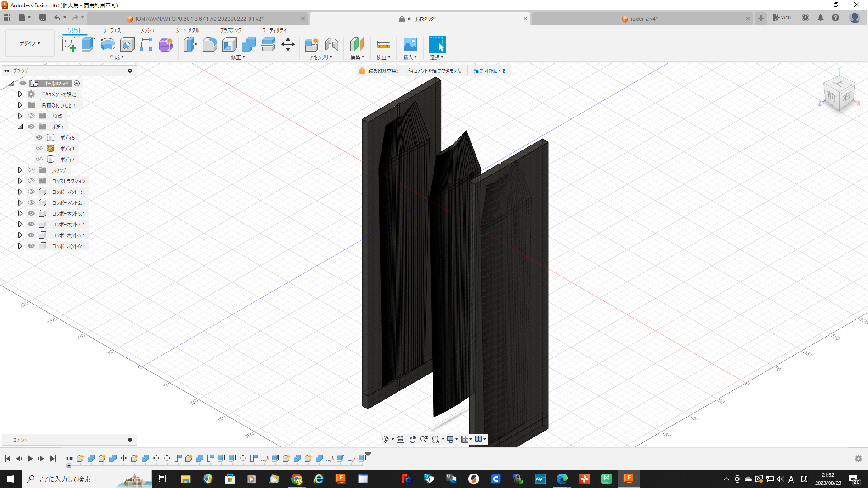Open the Insert image tool icon
This screenshot has width=868, height=488.
410,44
